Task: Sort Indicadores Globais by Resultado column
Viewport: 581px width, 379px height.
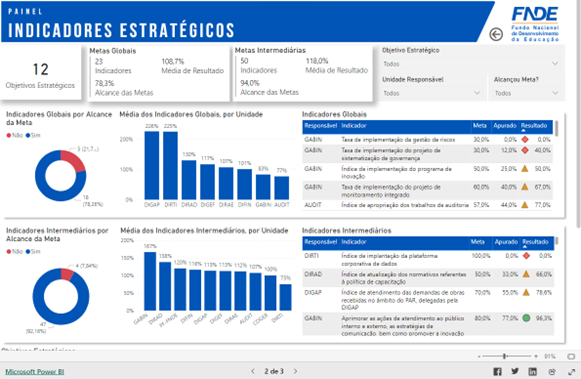Action: tap(534, 126)
